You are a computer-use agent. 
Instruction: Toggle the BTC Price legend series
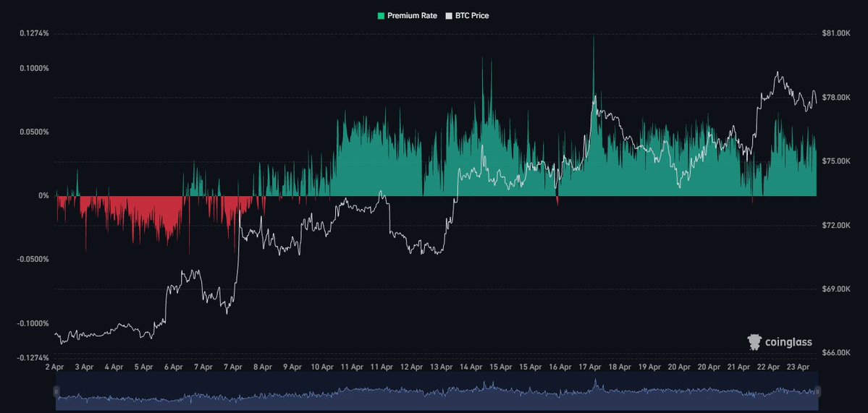pos(467,15)
